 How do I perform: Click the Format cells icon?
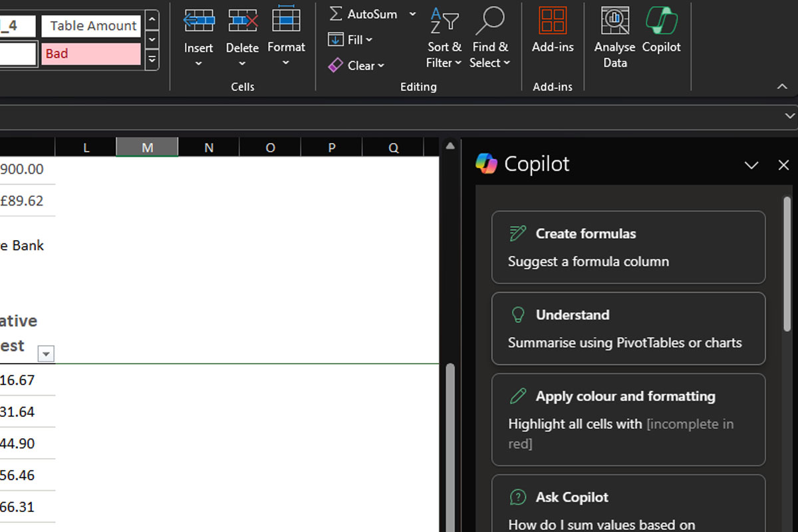click(x=286, y=19)
